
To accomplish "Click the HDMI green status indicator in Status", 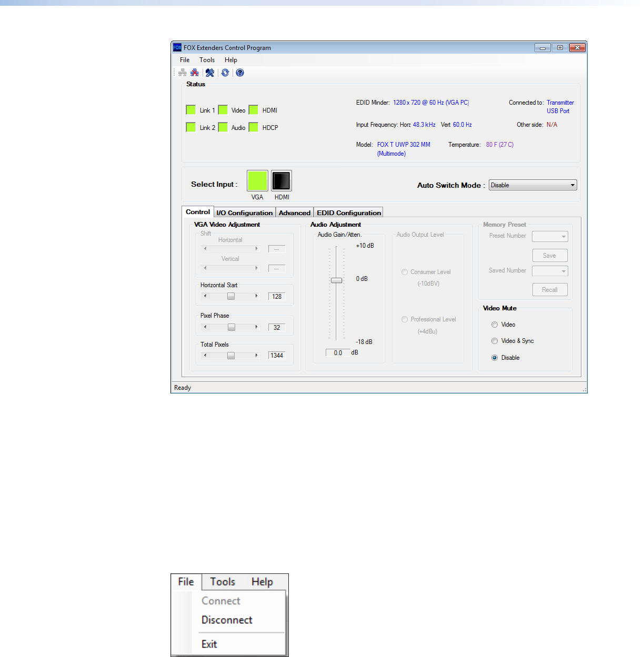I will (x=254, y=110).
